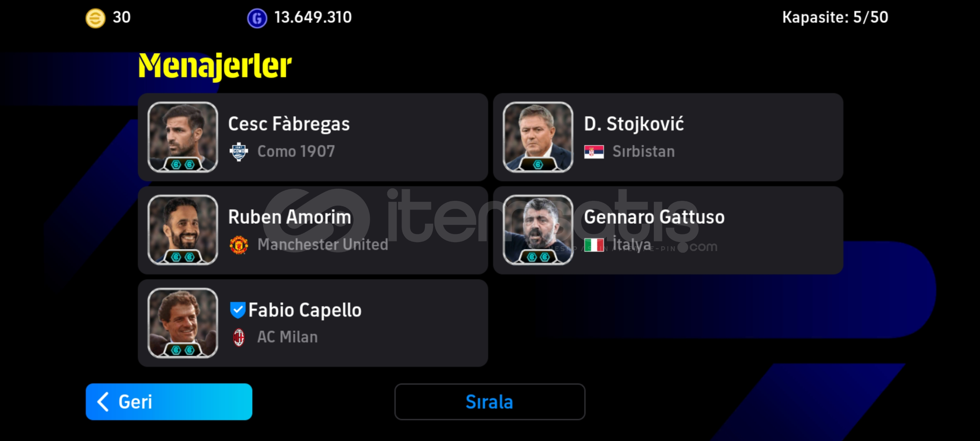The width and height of the screenshot is (980, 441).
Task: Tap the Italy flag icon
Action: (x=594, y=245)
